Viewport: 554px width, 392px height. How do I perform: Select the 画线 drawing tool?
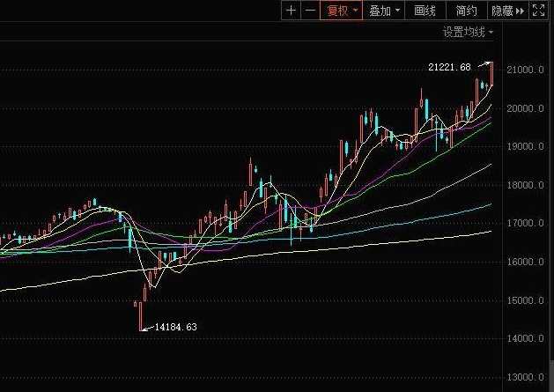[425, 11]
